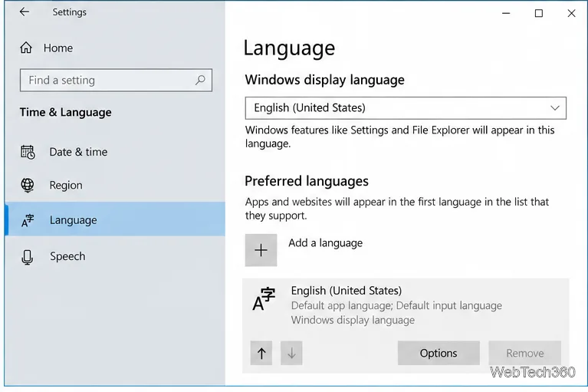Image resolution: width=588 pixels, height=392 pixels.
Task: Select the Speech microphone icon
Action: tap(27, 257)
